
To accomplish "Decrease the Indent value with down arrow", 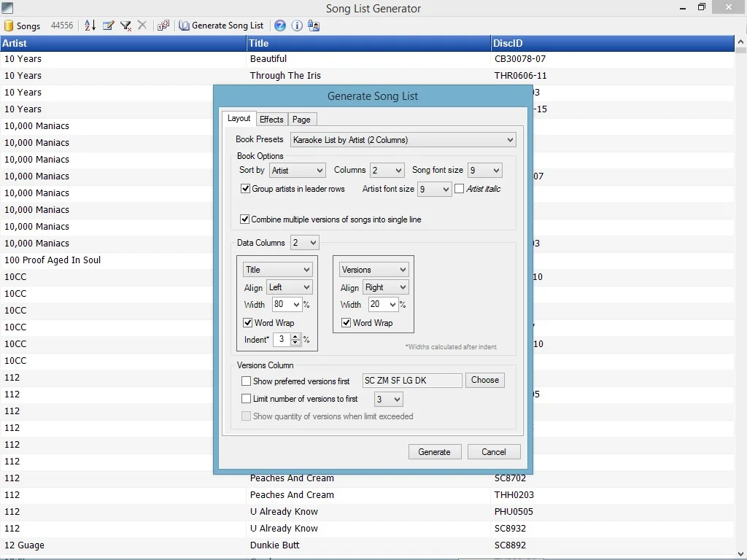I will click(295, 343).
